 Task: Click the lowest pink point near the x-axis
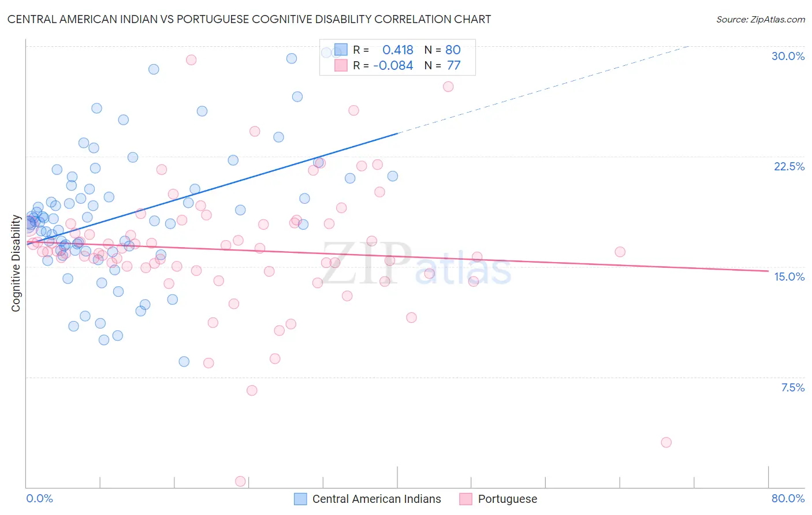[241, 481]
